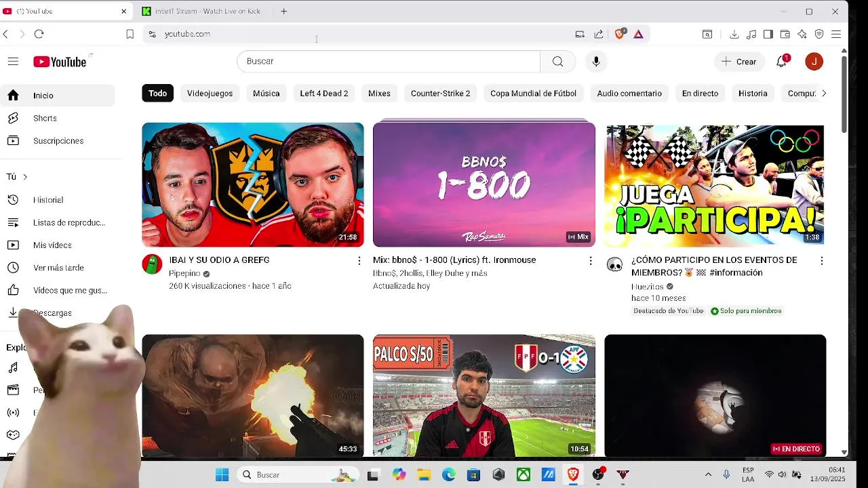The height and width of the screenshot is (488, 868).
Task: Open Mis vídeos in sidebar
Action: pos(58,245)
